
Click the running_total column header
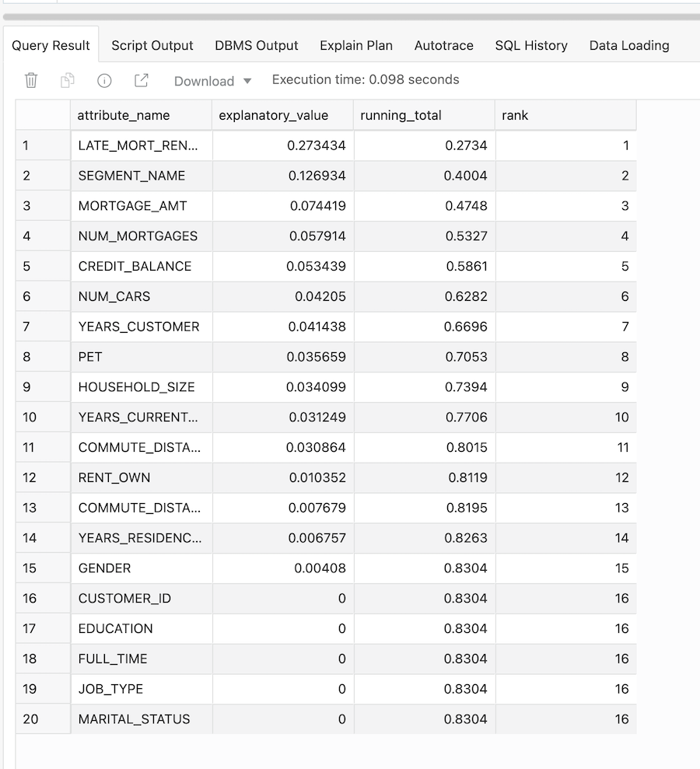point(401,115)
